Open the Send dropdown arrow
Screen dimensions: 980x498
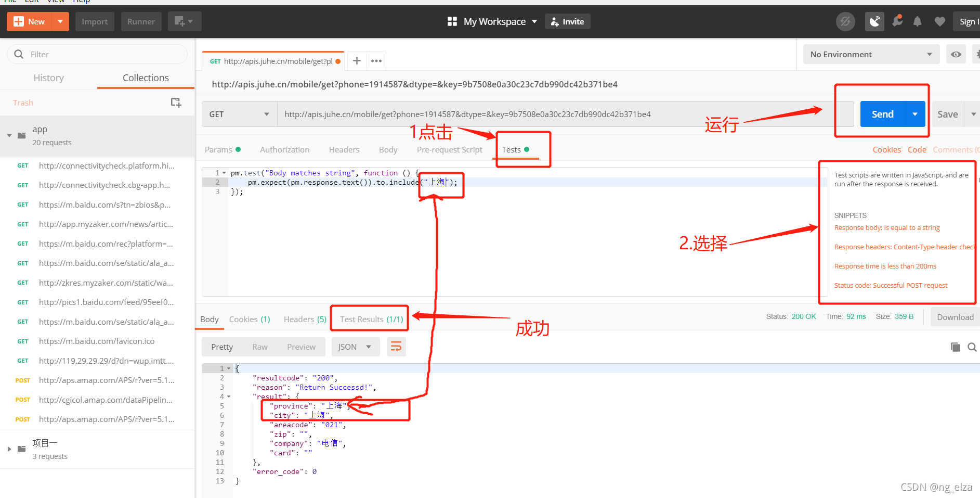(915, 114)
